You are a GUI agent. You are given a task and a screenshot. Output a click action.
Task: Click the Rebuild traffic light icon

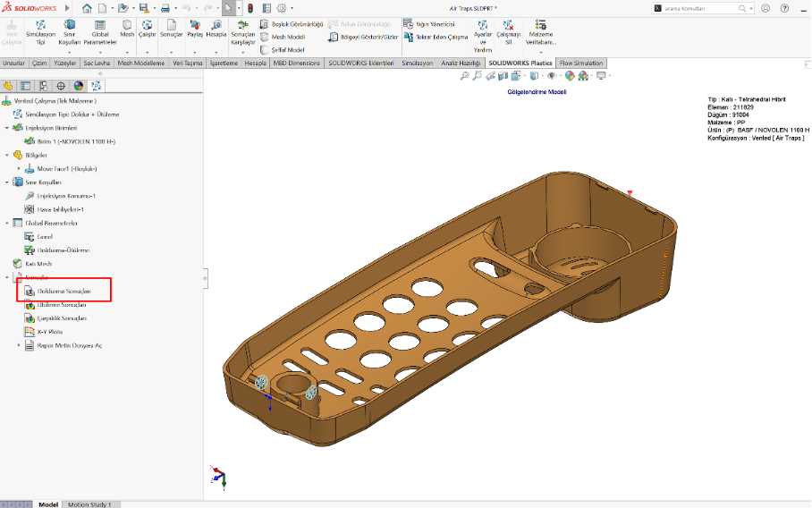(250, 8)
